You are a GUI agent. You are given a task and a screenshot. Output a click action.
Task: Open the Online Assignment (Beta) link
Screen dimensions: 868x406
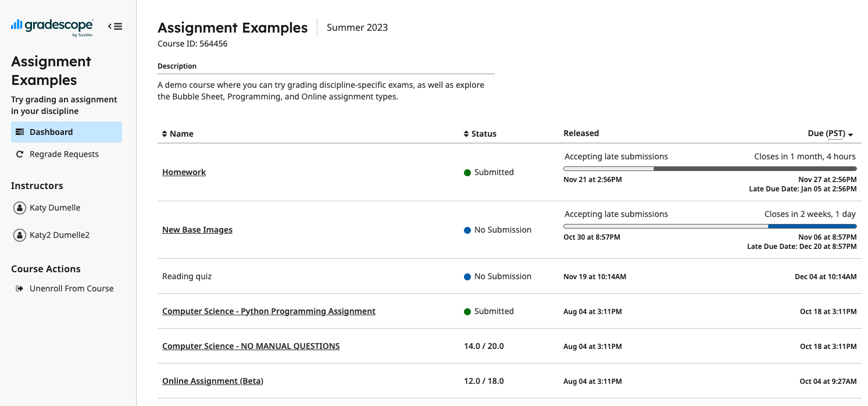(213, 381)
